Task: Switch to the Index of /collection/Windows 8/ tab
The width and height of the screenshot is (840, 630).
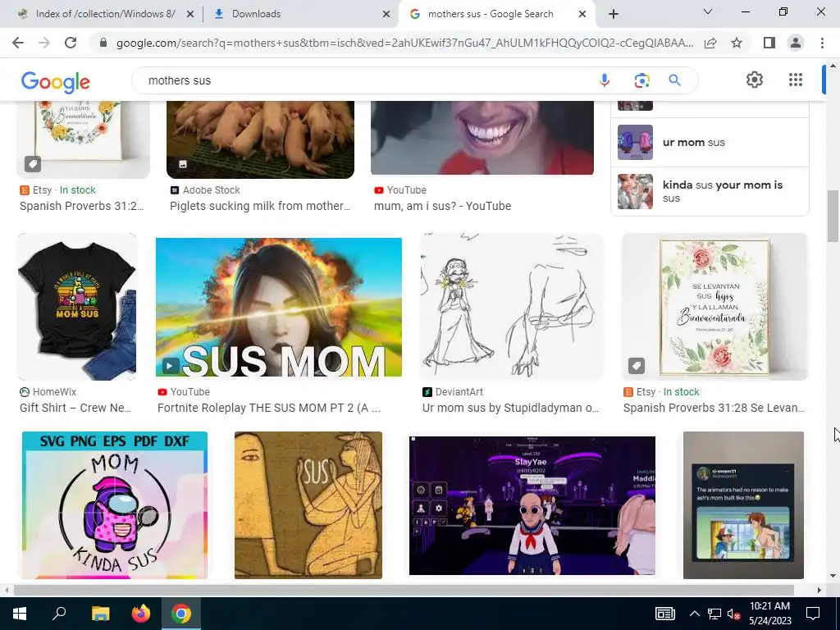Action: coord(105,14)
